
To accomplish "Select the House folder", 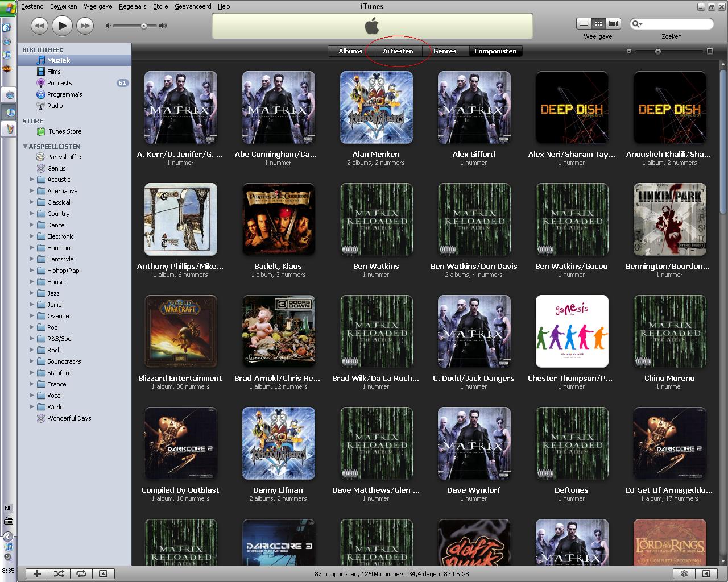I will (75, 282).
